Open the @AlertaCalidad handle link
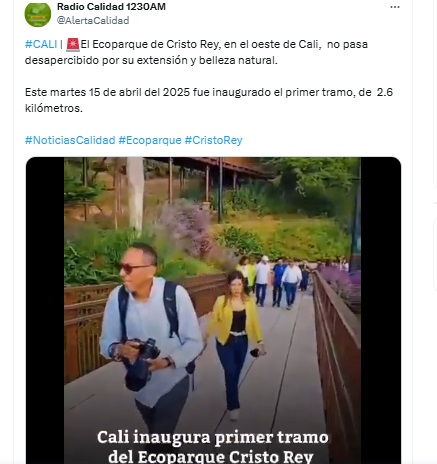Screen dimensions: 437x464 click(93, 20)
